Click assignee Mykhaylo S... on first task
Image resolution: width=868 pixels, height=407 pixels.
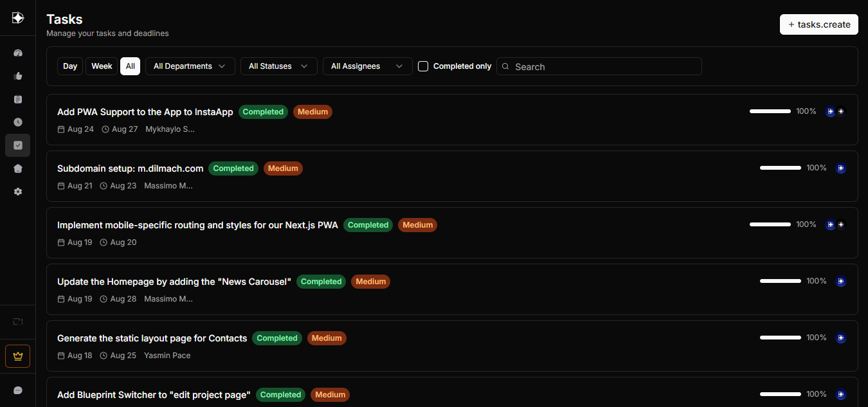coord(170,129)
